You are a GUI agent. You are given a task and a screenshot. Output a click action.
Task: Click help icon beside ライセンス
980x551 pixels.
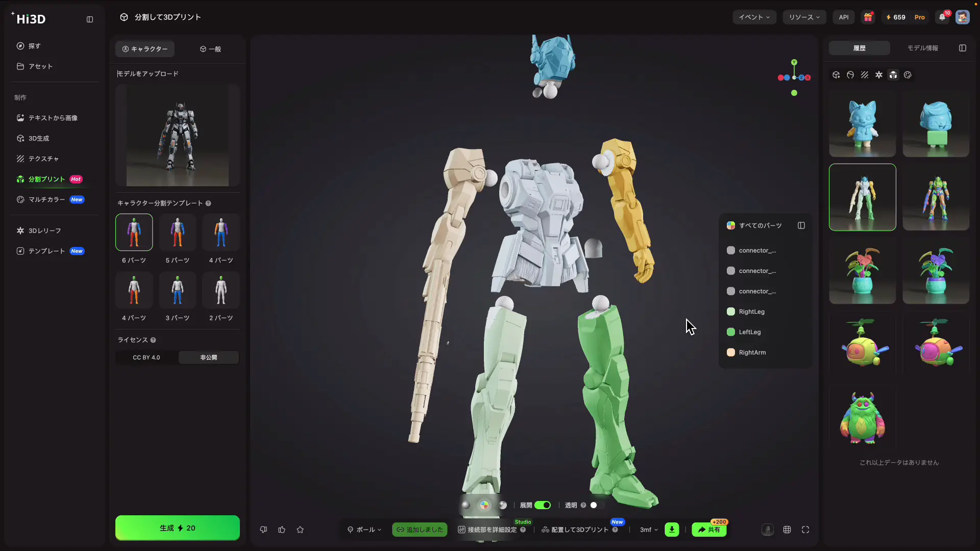(x=153, y=340)
